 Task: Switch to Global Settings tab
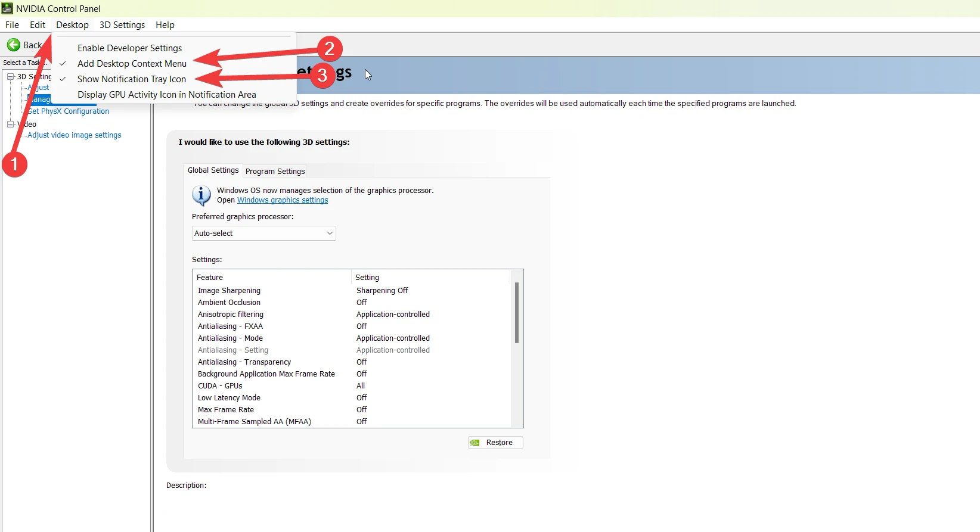pos(213,170)
